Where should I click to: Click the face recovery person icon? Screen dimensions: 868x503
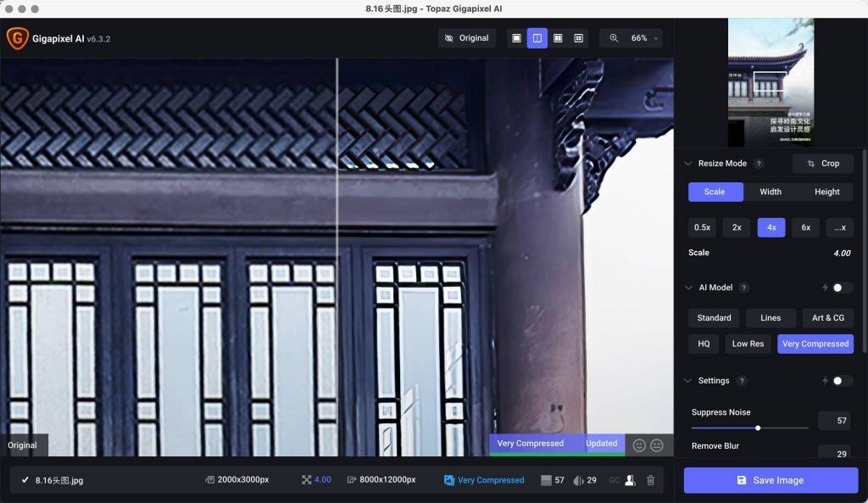630,480
